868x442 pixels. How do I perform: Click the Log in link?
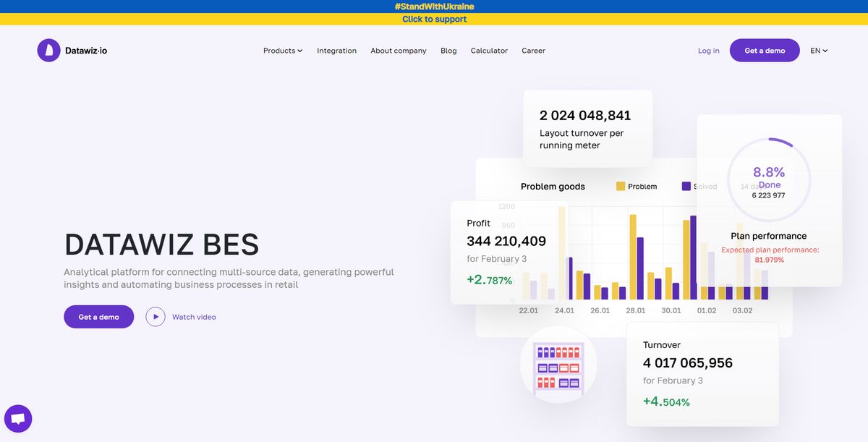click(x=708, y=50)
